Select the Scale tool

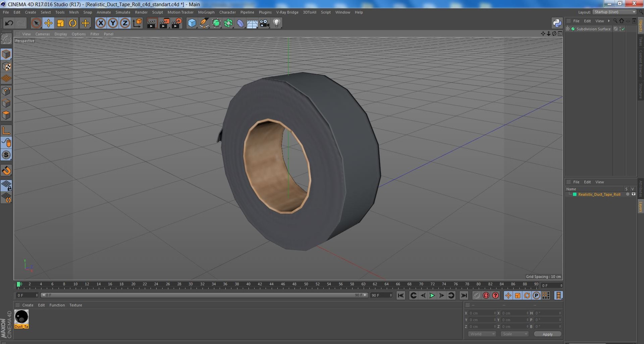coord(60,23)
